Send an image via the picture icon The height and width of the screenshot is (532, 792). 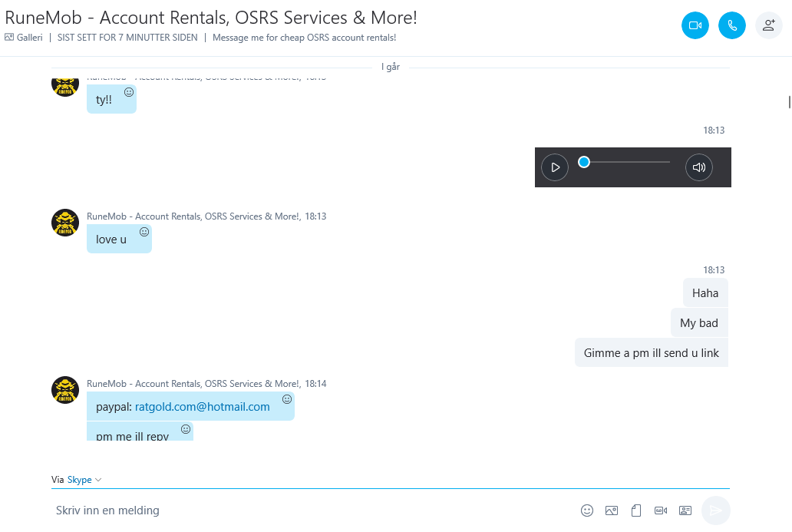(x=612, y=511)
